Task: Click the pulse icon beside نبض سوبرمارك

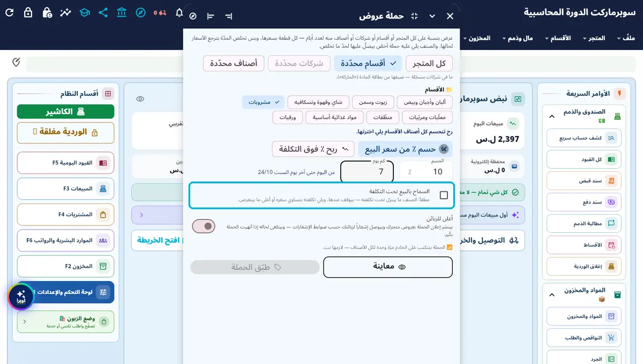Action: (518, 99)
